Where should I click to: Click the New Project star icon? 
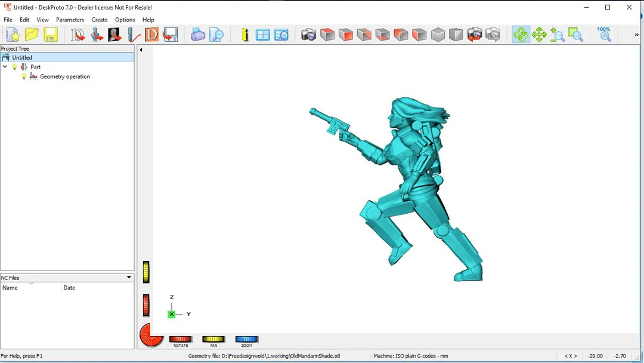(x=13, y=35)
